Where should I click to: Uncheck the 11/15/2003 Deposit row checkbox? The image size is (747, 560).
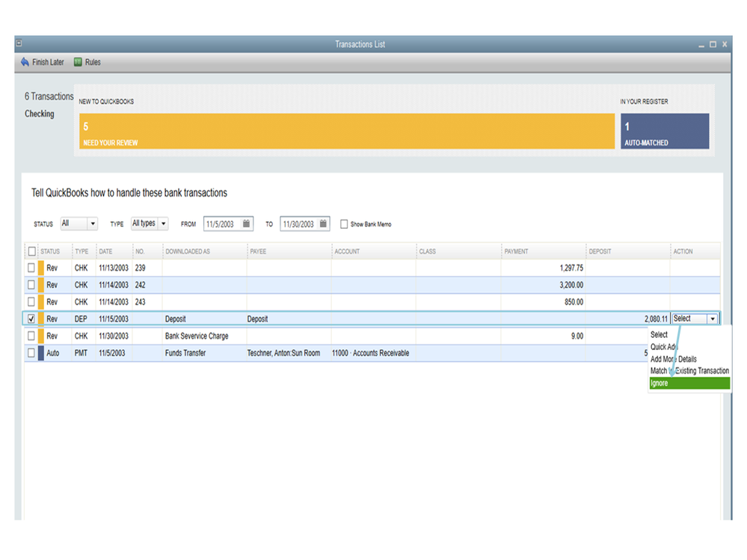pos(31,319)
